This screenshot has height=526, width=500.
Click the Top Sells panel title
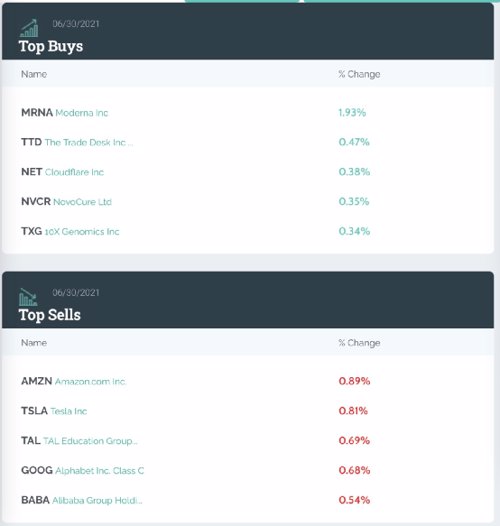coord(50,315)
